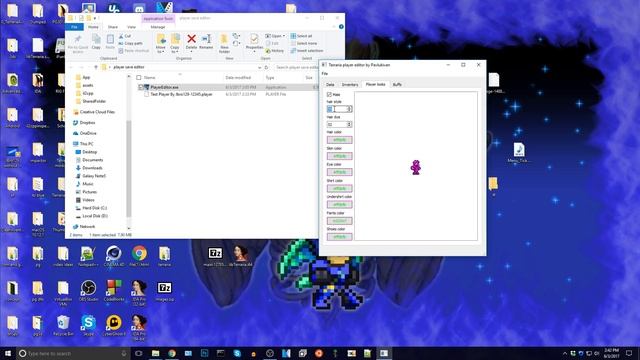Select Network in the navigation pane
This screenshot has width=640, height=360.
tap(84, 227)
